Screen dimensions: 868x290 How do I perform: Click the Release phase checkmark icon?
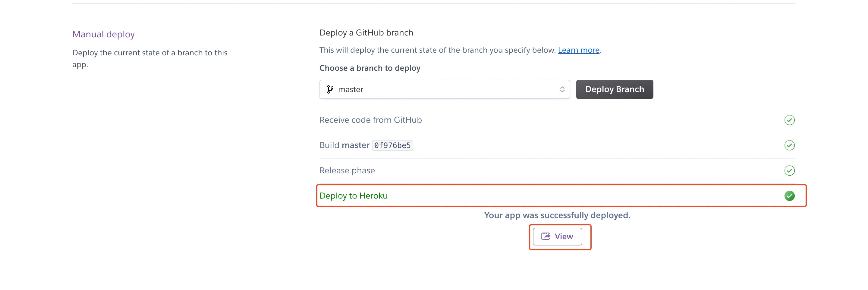click(789, 171)
